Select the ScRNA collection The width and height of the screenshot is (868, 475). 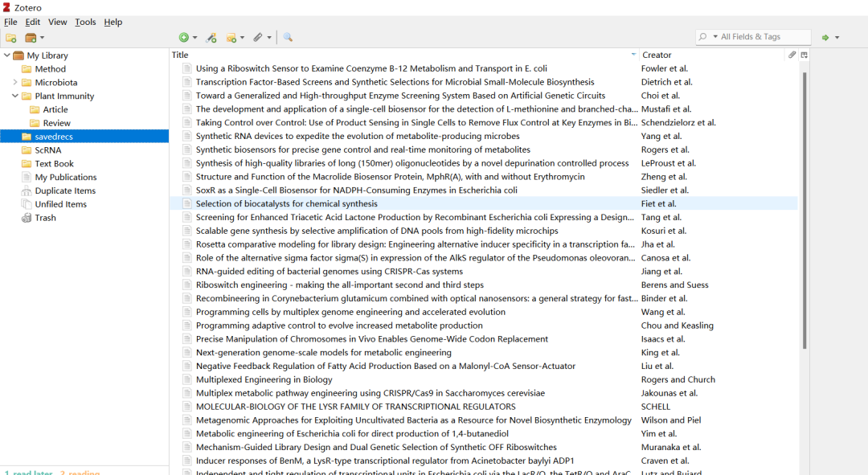click(x=48, y=150)
